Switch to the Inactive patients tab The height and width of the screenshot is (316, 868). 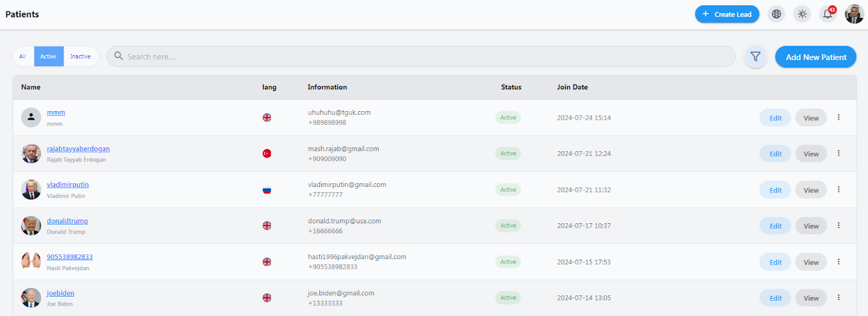(x=80, y=56)
